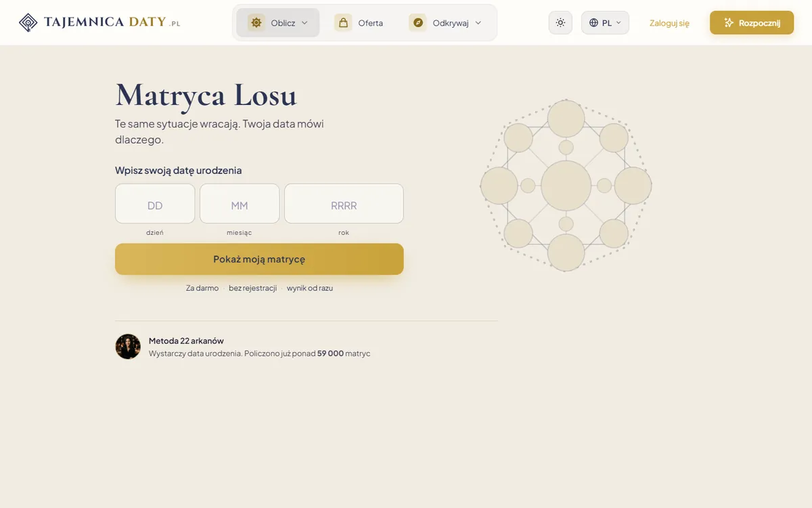Click the "Wpisz swoją datę urodzenia" label
The image size is (812, 508).
point(179,171)
